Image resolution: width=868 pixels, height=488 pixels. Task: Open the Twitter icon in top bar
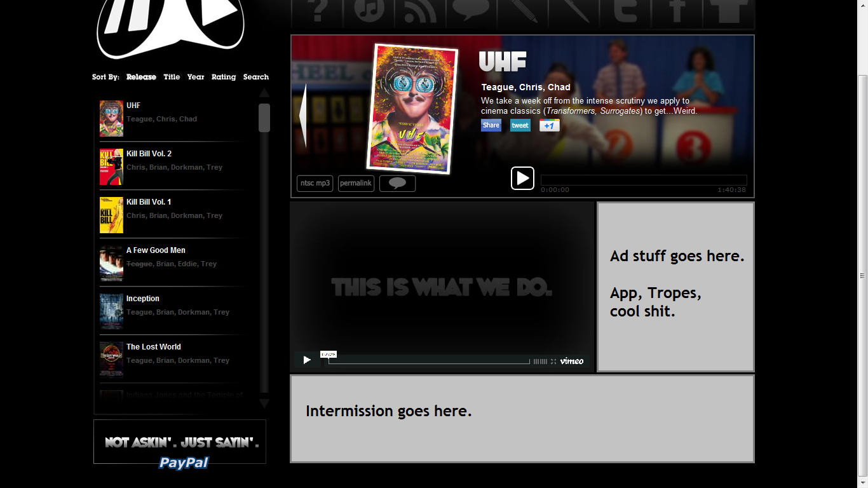(x=625, y=13)
